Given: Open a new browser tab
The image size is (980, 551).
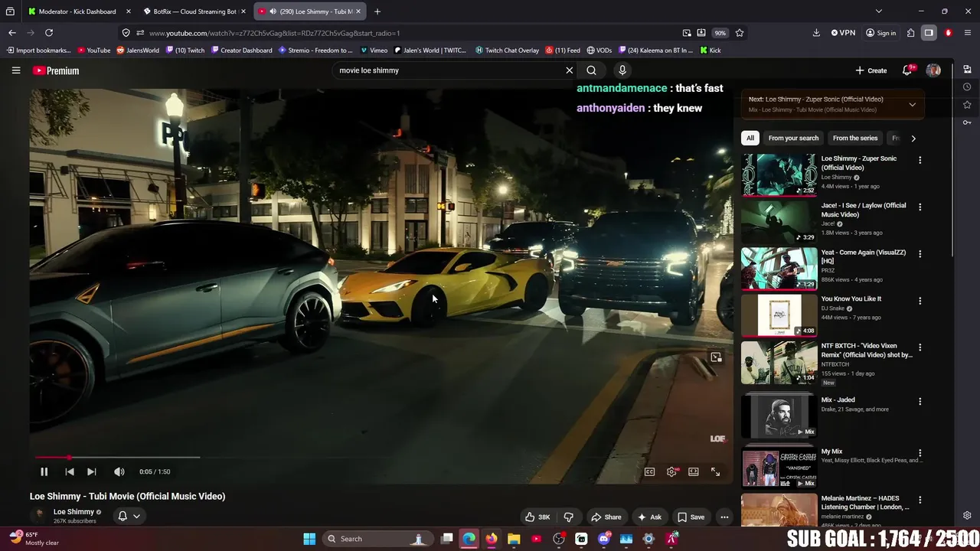Looking at the screenshot, I should click(377, 11).
